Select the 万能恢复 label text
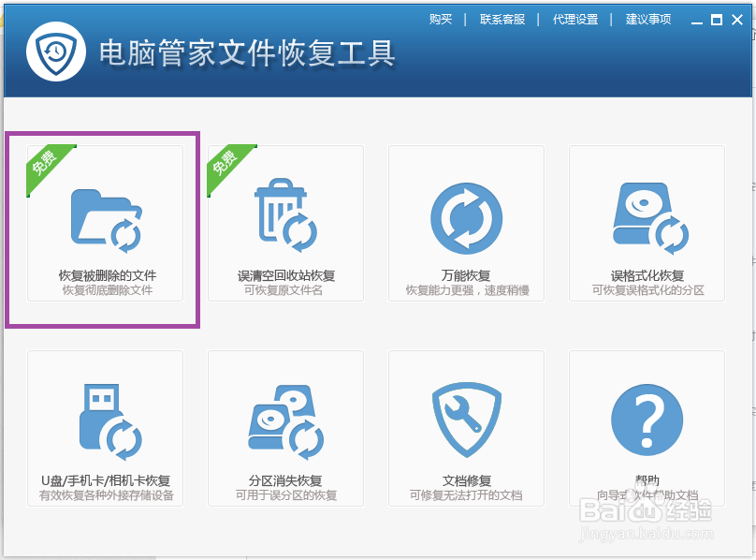The width and height of the screenshot is (756, 560). coord(466,275)
